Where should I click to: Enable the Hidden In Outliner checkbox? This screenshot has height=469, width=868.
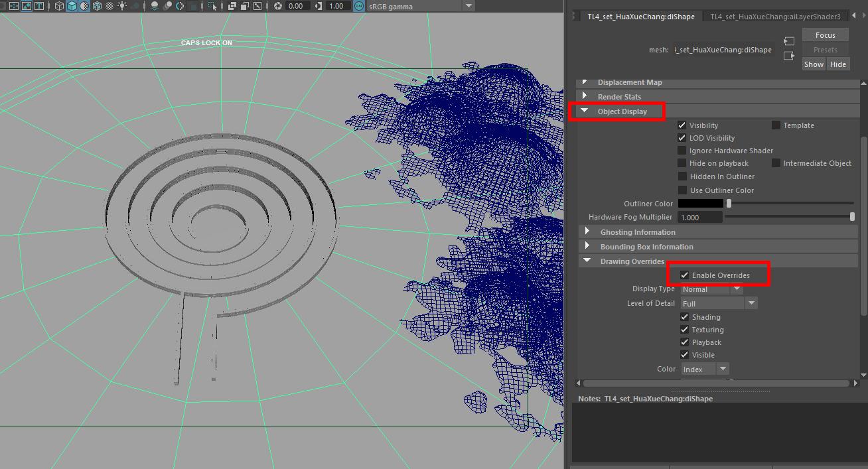click(x=682, y=176)
